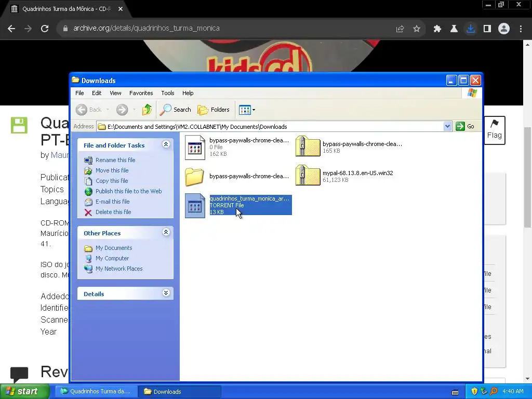Screen dimensions: 532x399
Task: Select the quadrinhos torrent file icon
Action: [x=195, y=206]
